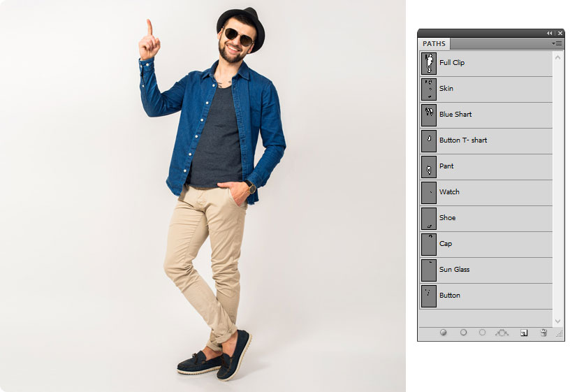This screenshot has width=584, height=392.
Task: Collapse the panel with double-arrow icon
Action: [x=550, y=33]
